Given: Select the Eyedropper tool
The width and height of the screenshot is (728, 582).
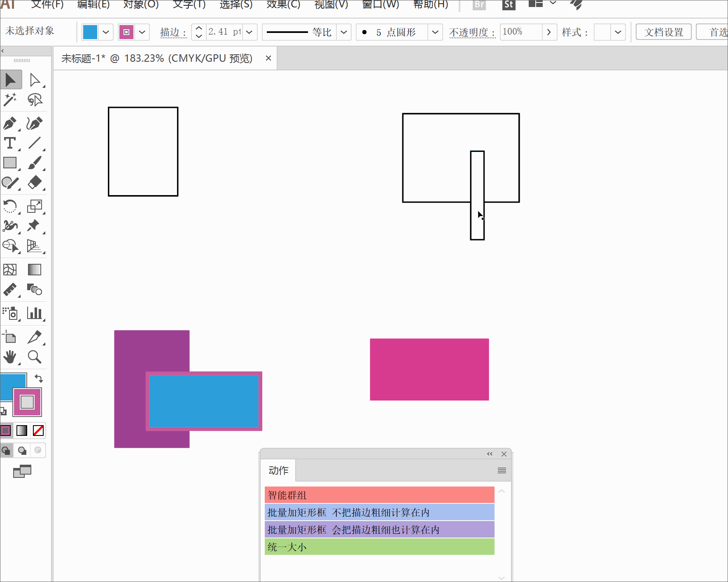Looking at the screenshot, I should (11, 290).
